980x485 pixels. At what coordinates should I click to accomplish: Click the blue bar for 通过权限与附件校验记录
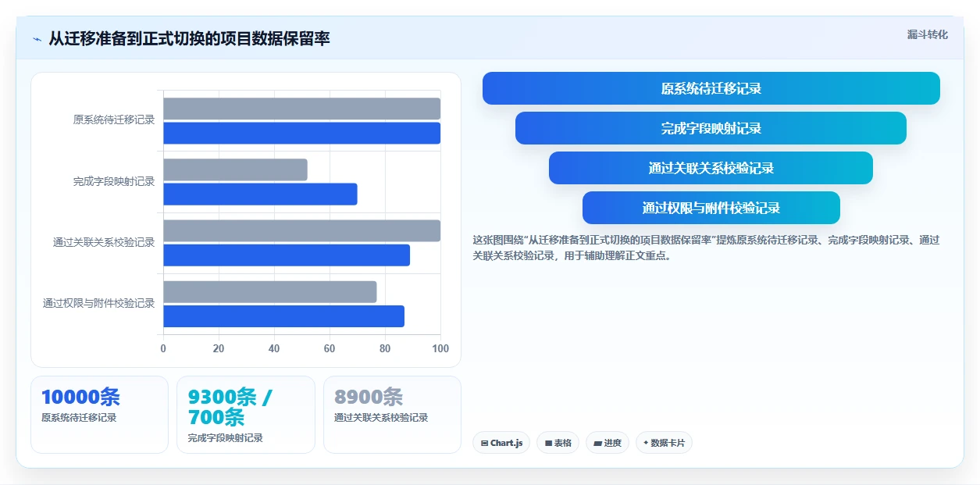pos(283,316)
